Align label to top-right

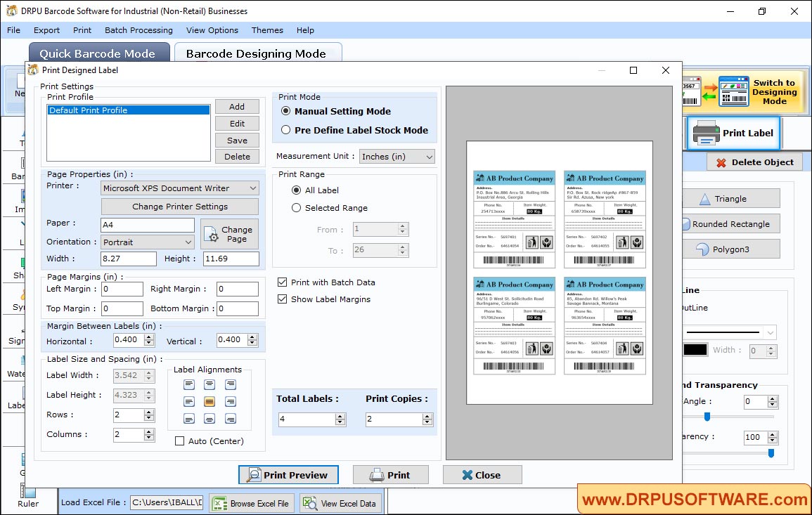[231, 384]
